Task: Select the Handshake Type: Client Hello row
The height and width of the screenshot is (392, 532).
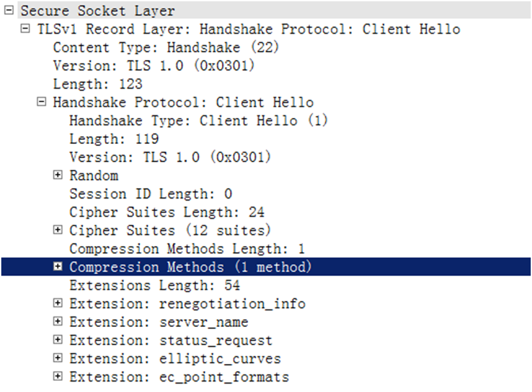Action: 199,120
